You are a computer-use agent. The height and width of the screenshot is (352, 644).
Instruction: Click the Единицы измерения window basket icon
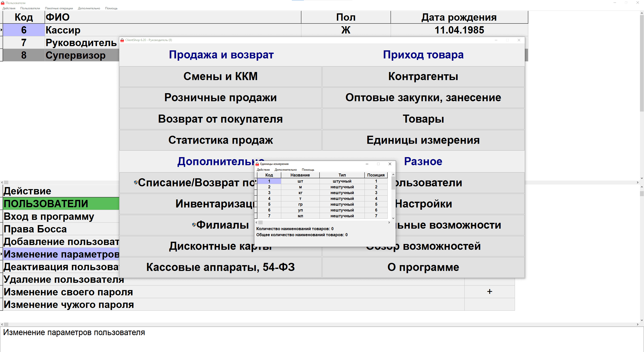(x=257, y=164)
